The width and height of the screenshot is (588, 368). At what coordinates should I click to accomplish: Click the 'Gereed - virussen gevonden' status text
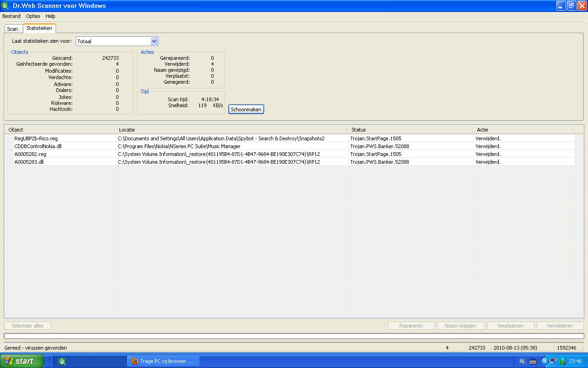click(35, 348)
